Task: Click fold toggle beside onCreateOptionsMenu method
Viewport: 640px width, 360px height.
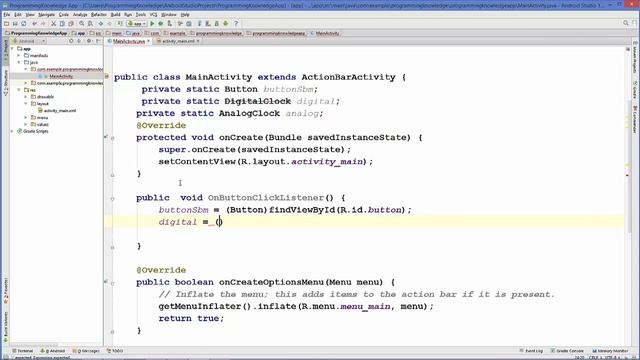Action: (113, 283)
